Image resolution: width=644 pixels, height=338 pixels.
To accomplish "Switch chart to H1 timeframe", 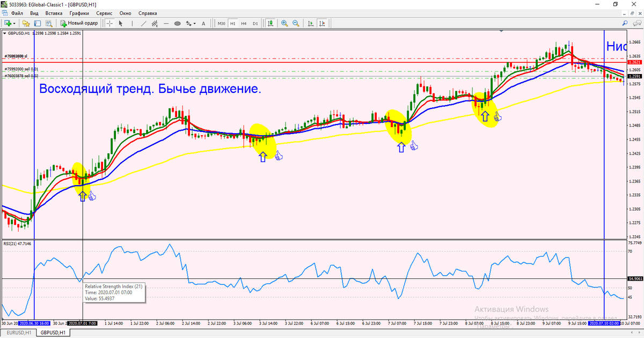I will click(233, 23).
